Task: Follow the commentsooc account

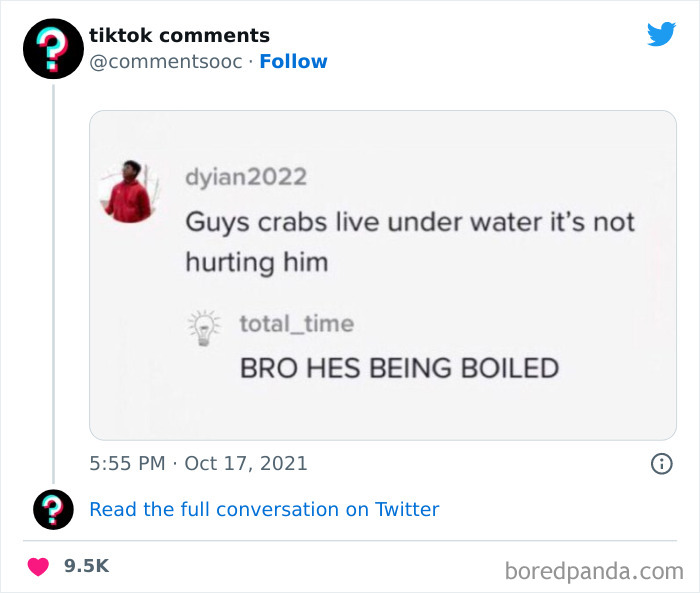Action: [293, 62]
